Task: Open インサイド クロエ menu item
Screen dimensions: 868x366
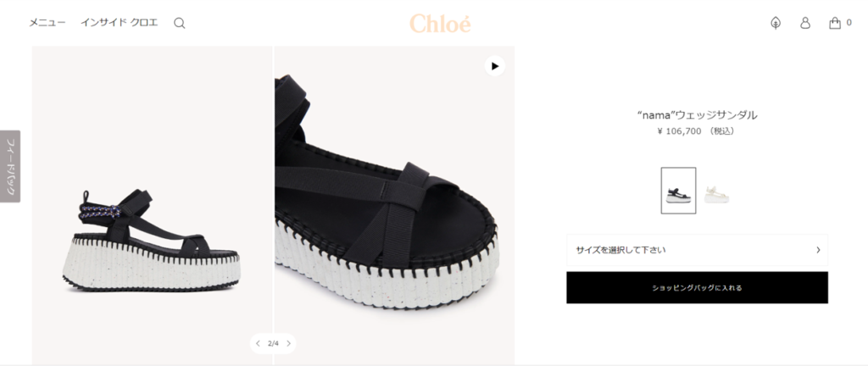Action: (x=119, y=23)
